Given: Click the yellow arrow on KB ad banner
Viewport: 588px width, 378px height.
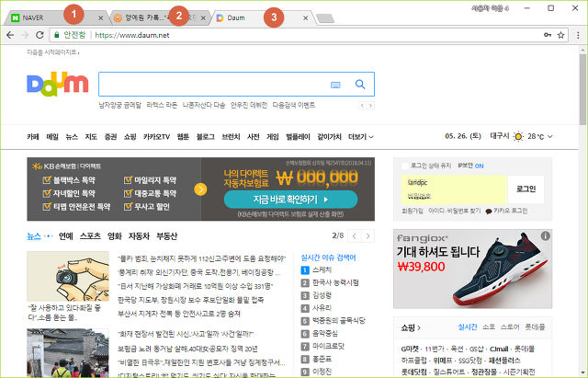Looking at the screenshot, I should [200, 189].
